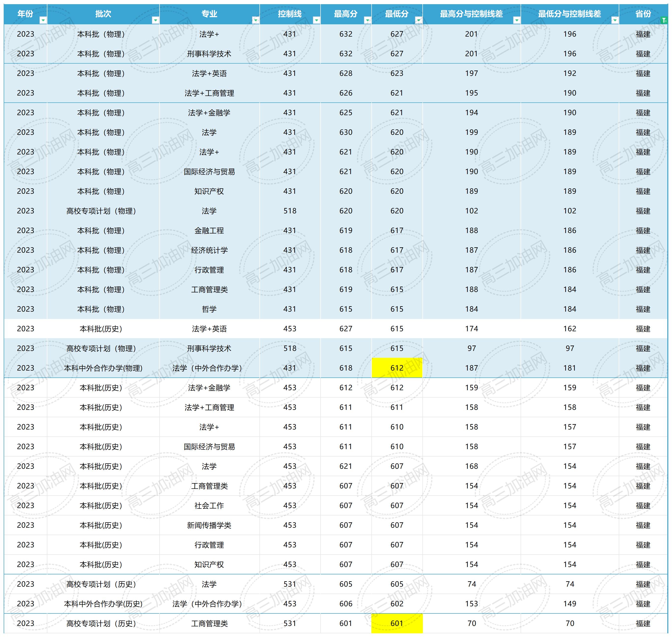The height and width of the screenshot is (637, 672).
Task: Select the 本科中外合作办学(历史) cell
Action: pos(103,604)
